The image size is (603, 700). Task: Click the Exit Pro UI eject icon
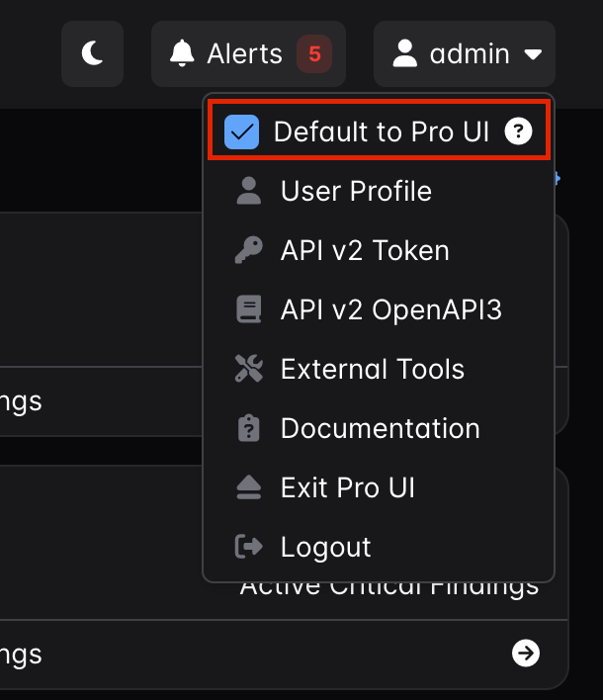(249, 487)
